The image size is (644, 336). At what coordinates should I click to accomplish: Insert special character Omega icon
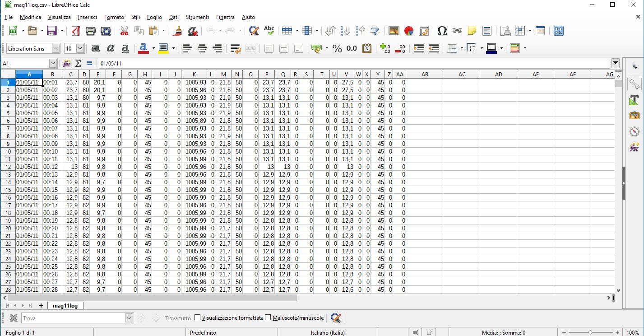[x=442, y=31]
